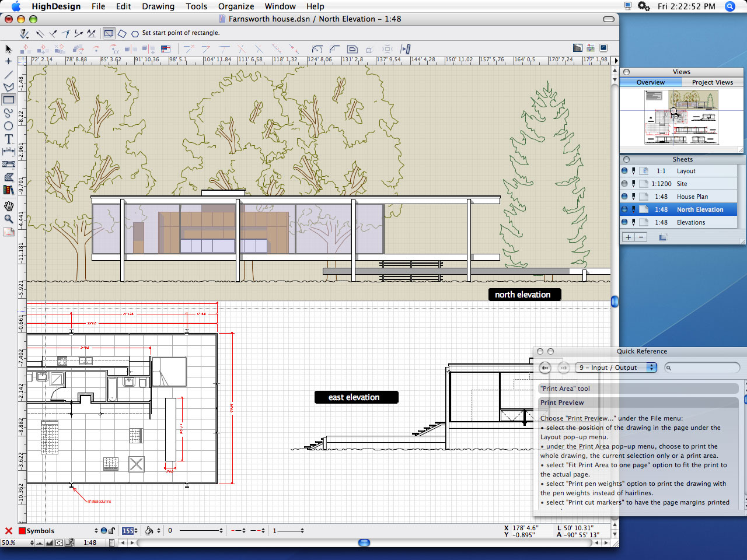Image resolution: width=747 pixels, height=560 pixels.
Task: Activate the magnifier zoom tool
Action: pyautogui.click(x=8, y=219)
